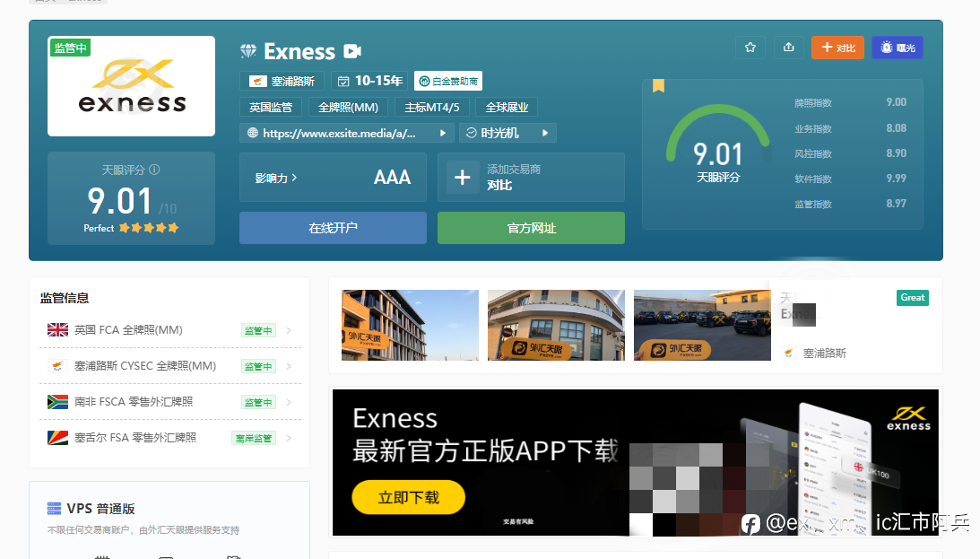Click chevron on the 塞浦路斯 CYSEC row

[x=289, y=366]
